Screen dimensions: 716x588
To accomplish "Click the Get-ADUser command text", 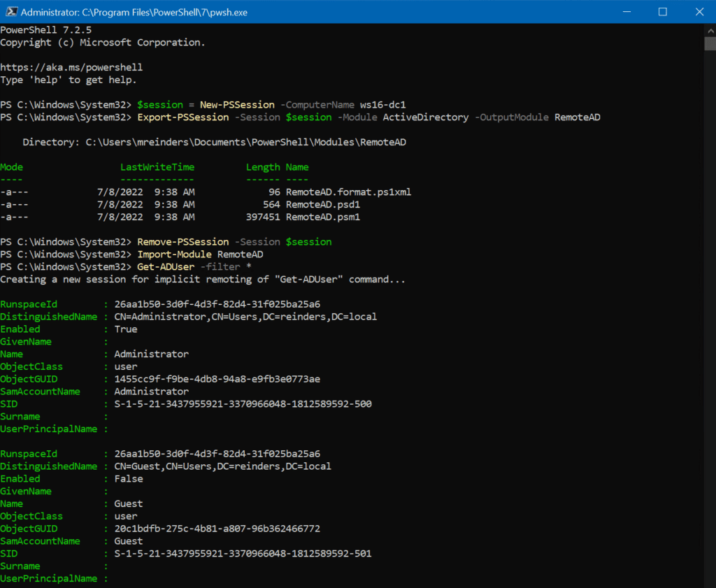I will (x=165, y=266).
